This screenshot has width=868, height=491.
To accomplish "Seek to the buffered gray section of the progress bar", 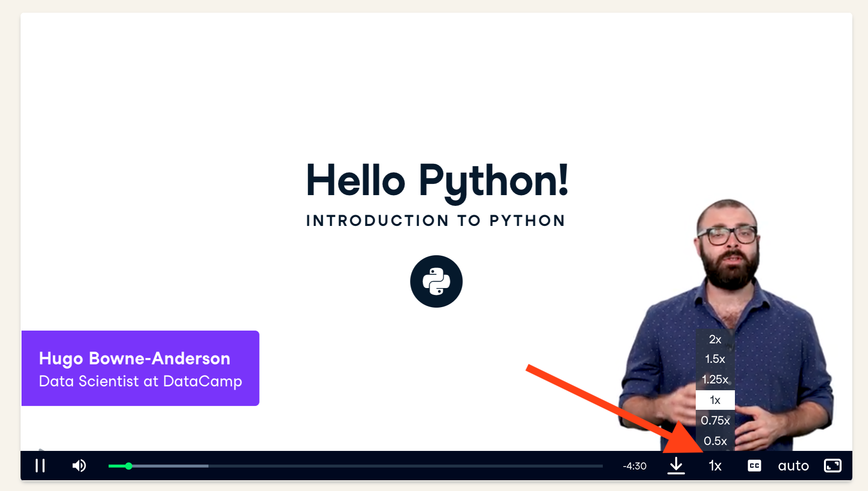I will pyautogui.click(x=171, y=466).
